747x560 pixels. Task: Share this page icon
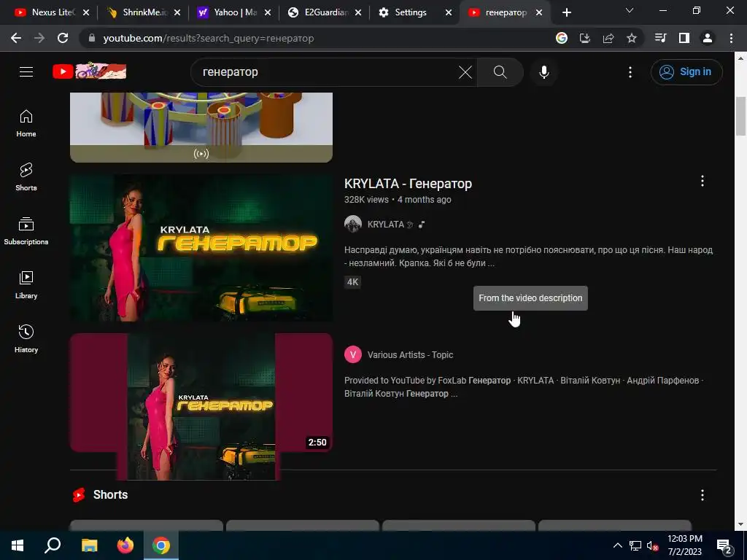tap(608, 38)
